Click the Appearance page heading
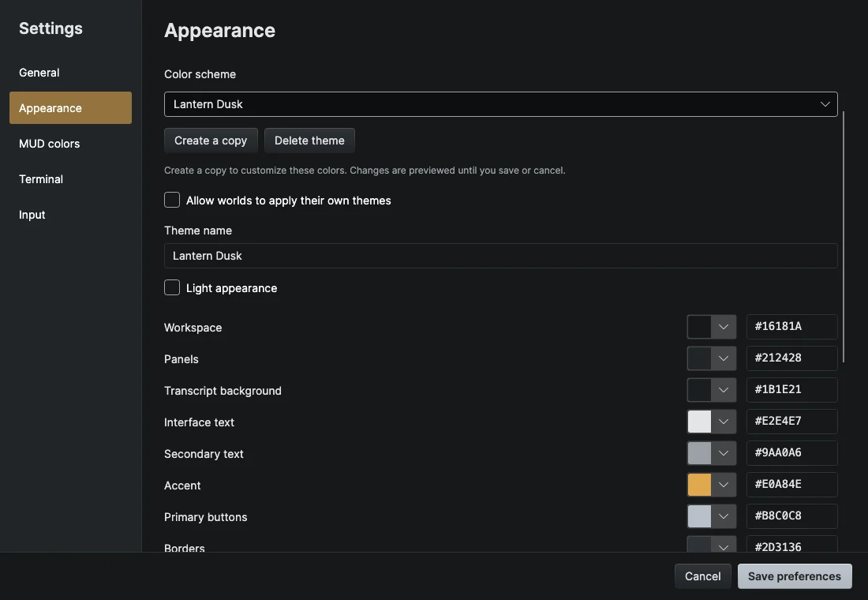 (220, 31)
